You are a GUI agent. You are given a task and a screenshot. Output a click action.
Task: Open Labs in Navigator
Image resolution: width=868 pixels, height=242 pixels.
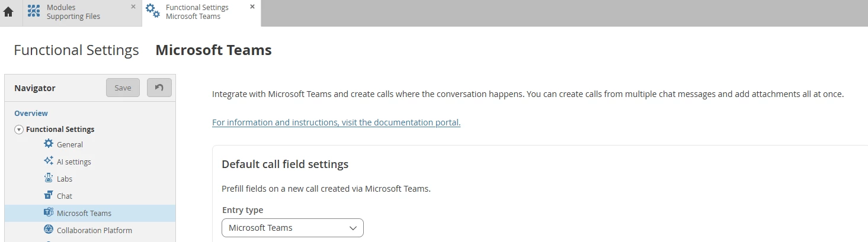coord(65,179)
